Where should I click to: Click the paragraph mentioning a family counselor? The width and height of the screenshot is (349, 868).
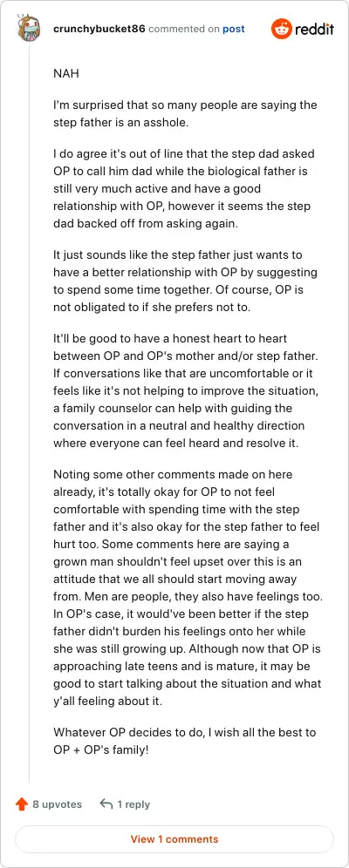pyautogui.click(x=186, y=390)
